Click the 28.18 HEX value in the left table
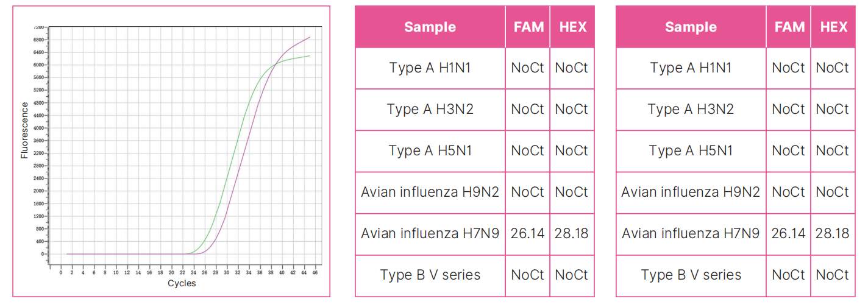This screenshot has width=868, height=307. pyautogui.click(x=572, y=233)
